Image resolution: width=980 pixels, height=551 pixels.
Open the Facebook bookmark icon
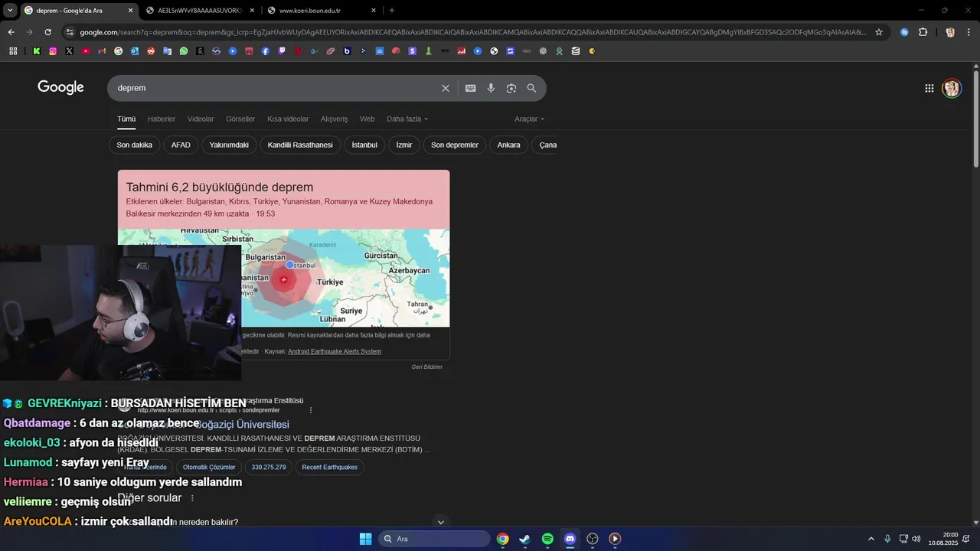[266, 51]
